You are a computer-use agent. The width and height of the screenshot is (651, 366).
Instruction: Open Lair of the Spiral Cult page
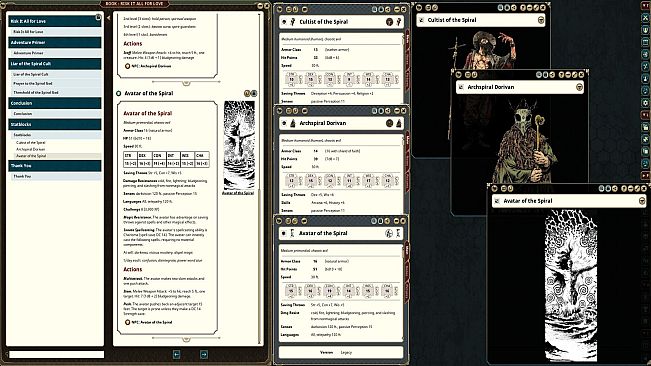[x=56, y=74]
